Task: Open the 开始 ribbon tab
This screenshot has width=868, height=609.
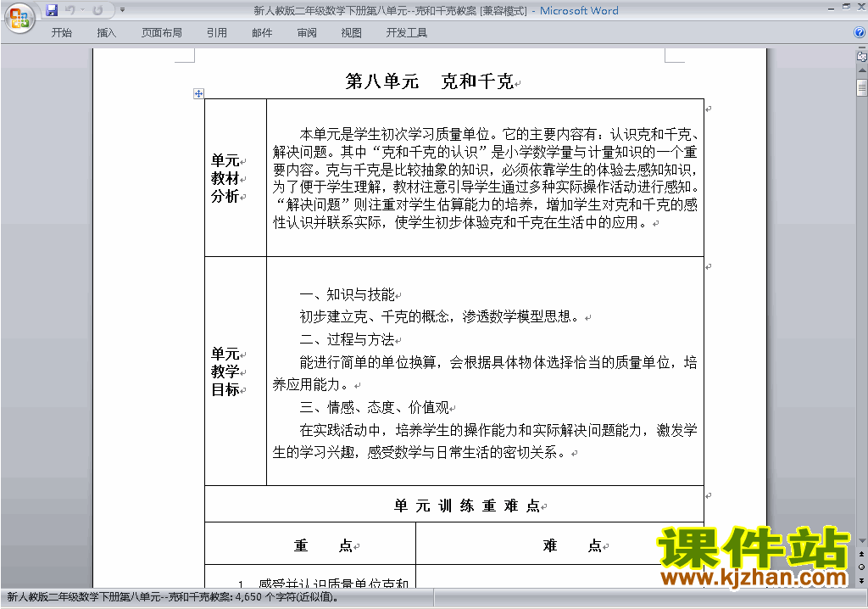Action: [x=61, y=33]
